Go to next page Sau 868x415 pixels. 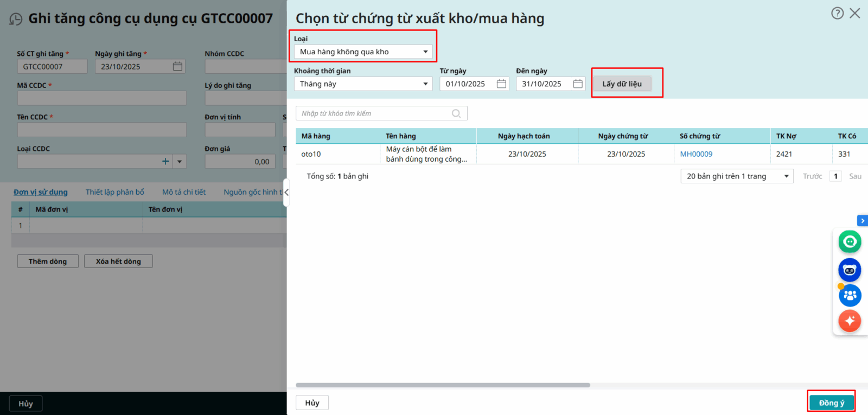tap(855, 176)
